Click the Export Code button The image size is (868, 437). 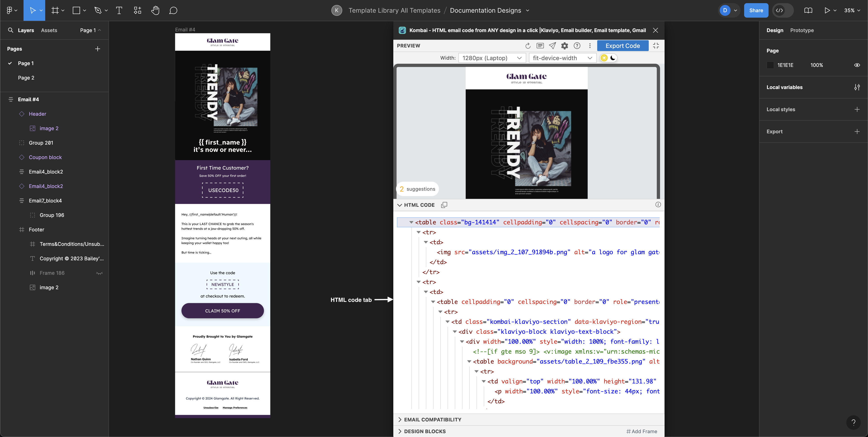(x=622, y=46)
